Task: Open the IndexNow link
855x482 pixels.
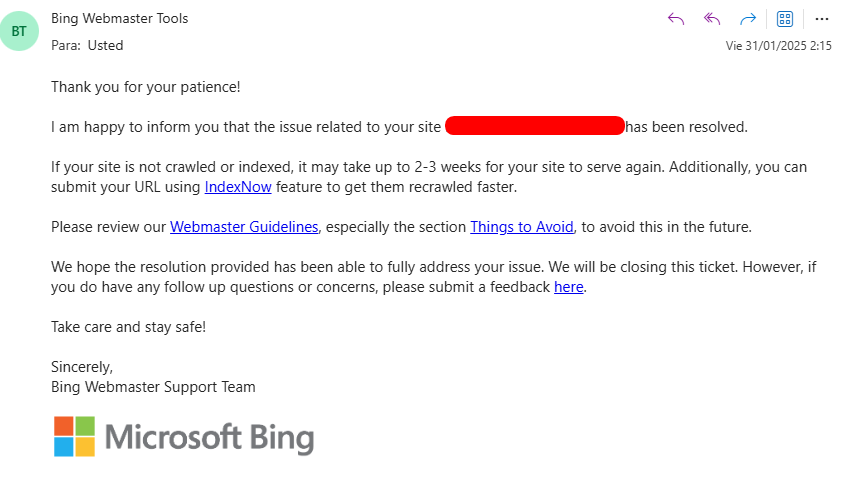Action: [238, 187]
